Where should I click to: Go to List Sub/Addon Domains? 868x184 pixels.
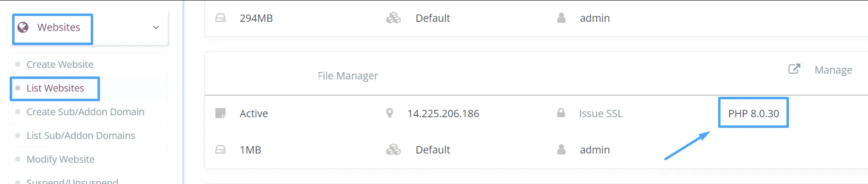pyautogui.click(x=81, y=136)
